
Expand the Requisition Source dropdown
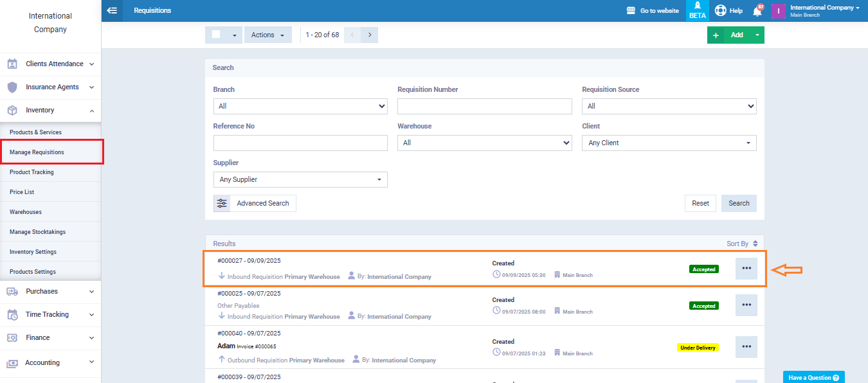coord(669,106)
